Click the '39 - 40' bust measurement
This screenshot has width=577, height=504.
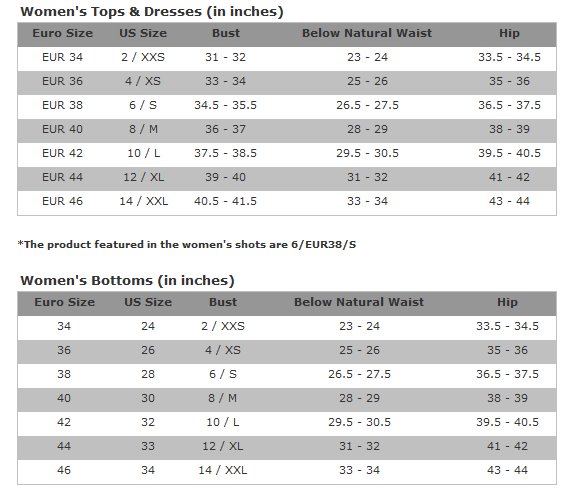[226, 177]
